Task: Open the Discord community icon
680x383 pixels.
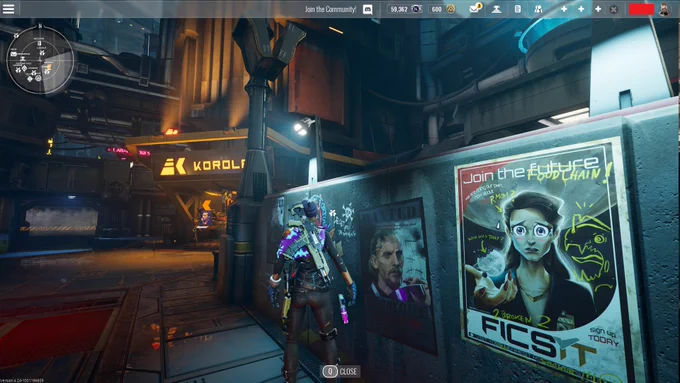Action: [x=367, y=9]
